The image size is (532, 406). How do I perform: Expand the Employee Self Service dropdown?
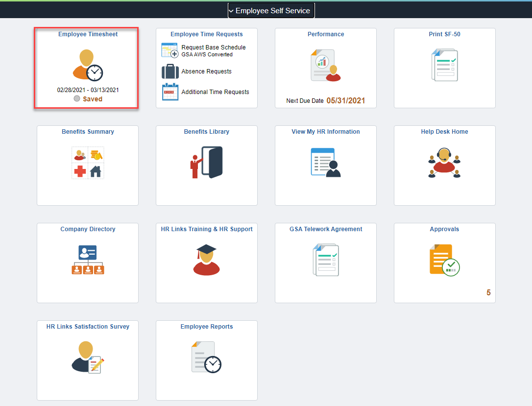271,10
